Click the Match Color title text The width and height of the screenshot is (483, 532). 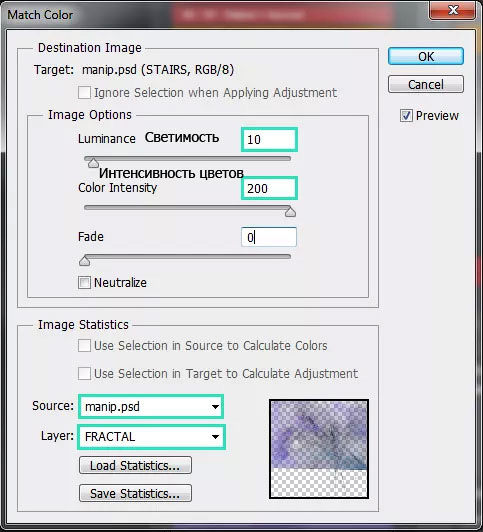point(40,15)
